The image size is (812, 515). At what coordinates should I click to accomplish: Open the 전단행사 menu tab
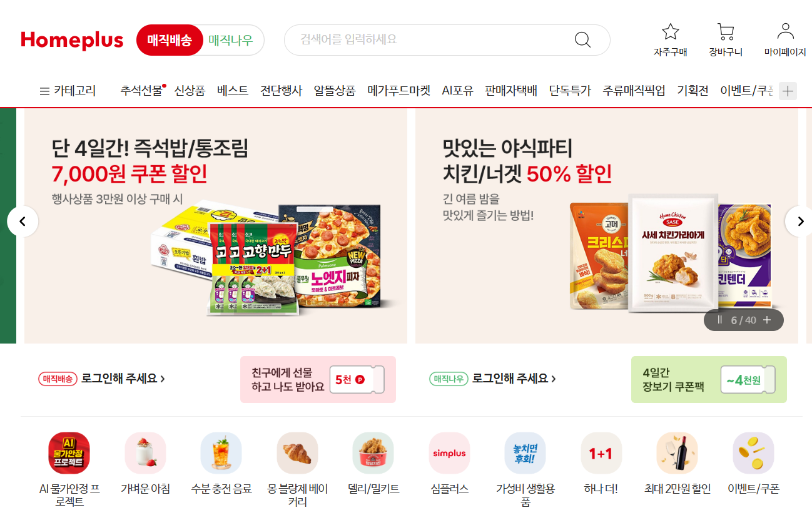[281, 91]
